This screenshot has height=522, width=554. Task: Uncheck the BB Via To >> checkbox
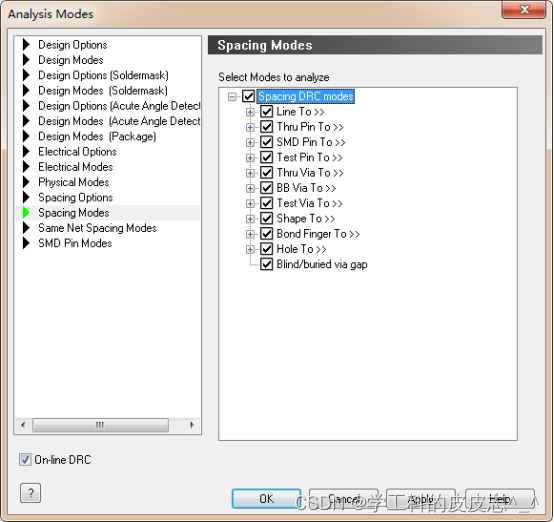point(266,188)
